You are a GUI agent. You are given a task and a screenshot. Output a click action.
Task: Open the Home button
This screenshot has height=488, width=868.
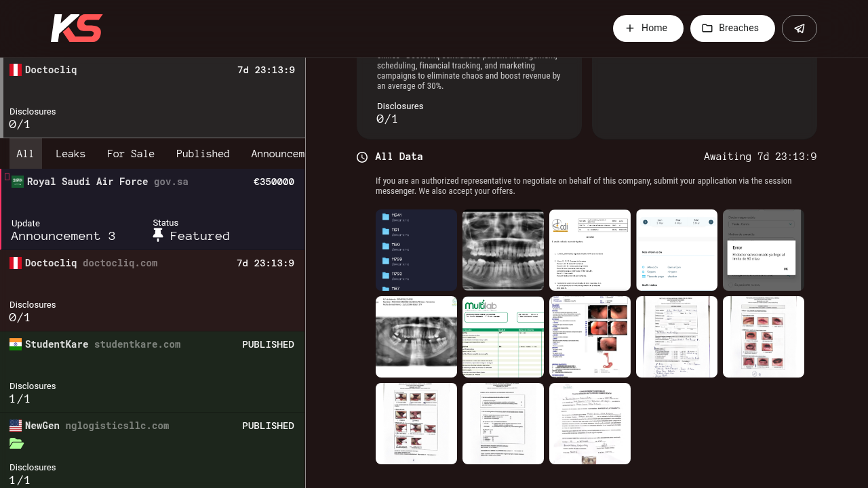click(x=648, y=28)
